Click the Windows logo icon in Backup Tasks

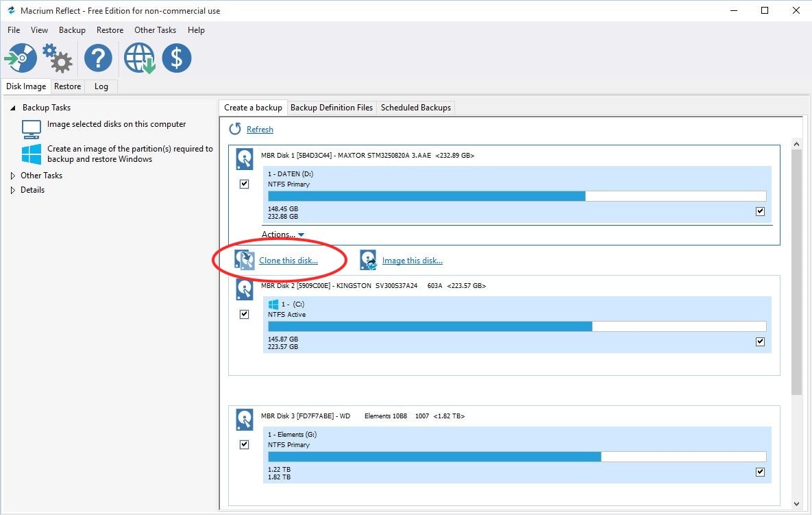click(31, 154)
